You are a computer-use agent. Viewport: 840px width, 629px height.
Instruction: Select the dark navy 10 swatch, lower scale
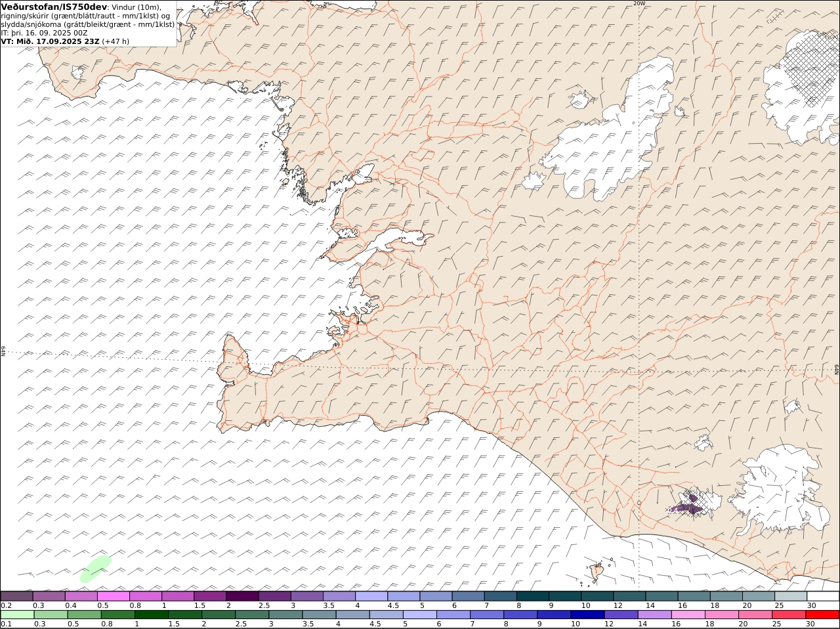(588, 615)
